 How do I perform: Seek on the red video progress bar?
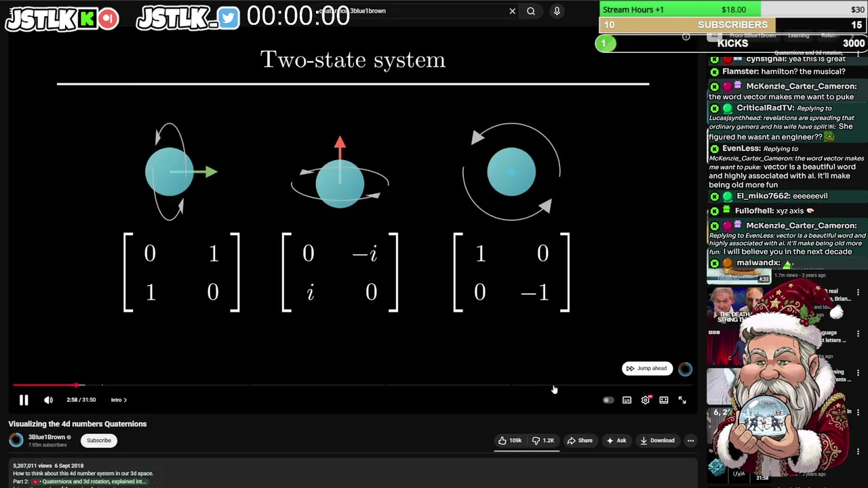(x=45, y=385)
